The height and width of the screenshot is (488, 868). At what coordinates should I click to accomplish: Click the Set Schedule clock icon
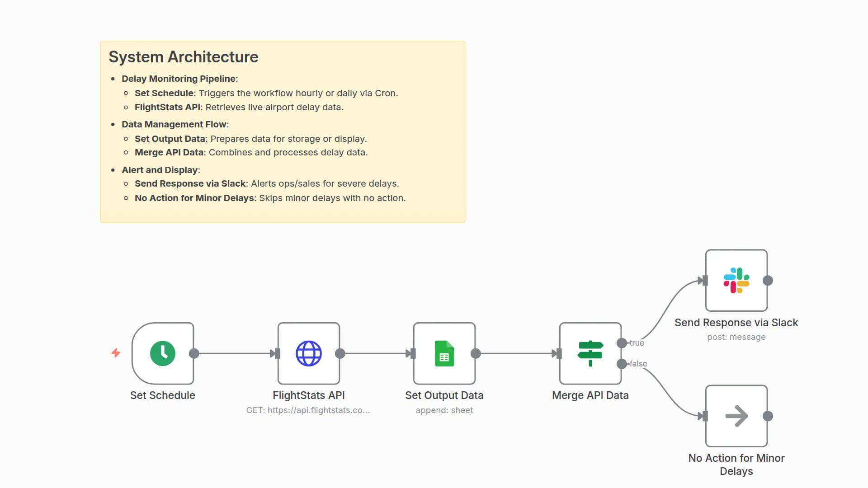click(163, 353)
